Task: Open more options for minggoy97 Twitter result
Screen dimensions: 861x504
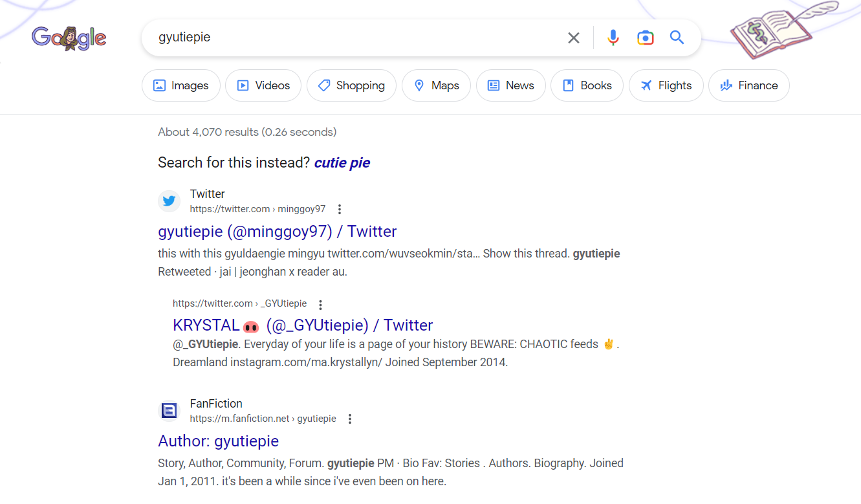Action: (340, 209)
